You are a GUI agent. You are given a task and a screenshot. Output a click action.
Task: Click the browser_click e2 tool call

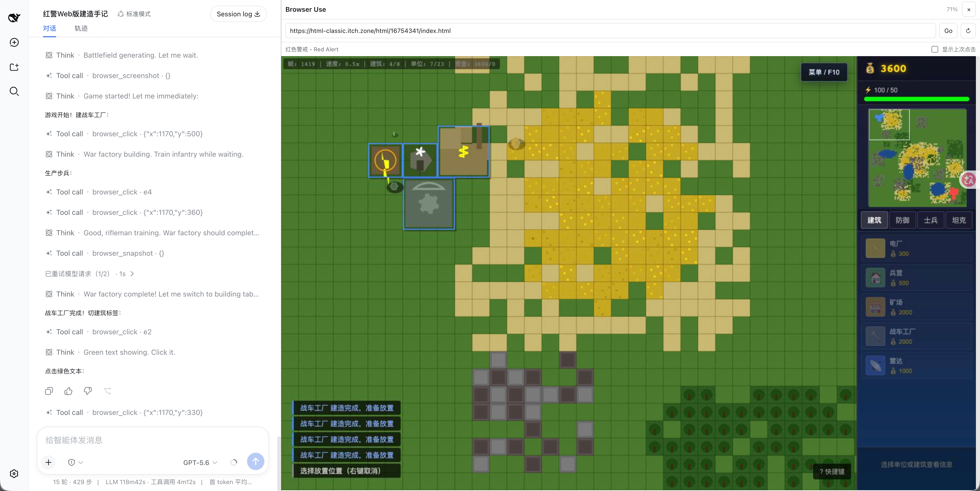pyautogui.click(x=98, y=332)
